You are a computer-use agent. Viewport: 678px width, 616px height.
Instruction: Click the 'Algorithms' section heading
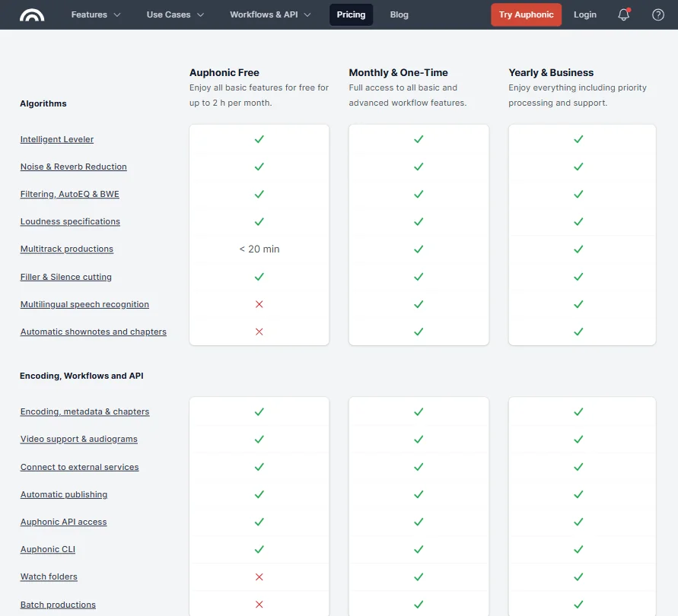click(x=43, y=103)
